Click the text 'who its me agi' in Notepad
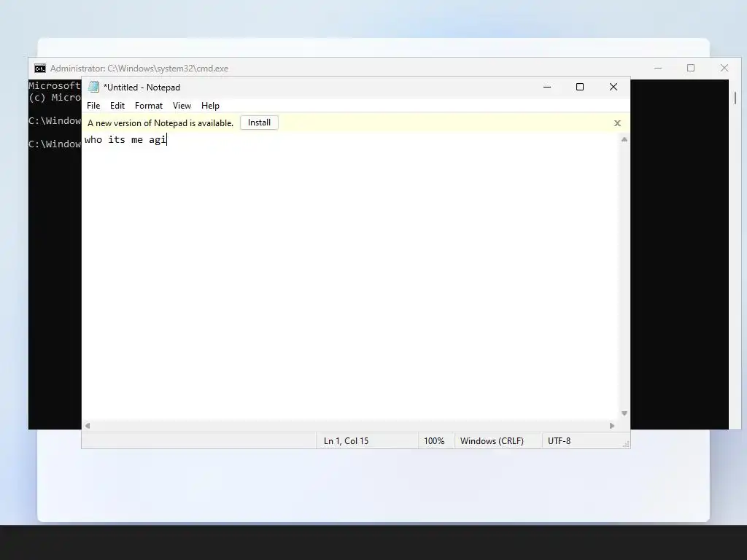 click(x=125, y=139)
